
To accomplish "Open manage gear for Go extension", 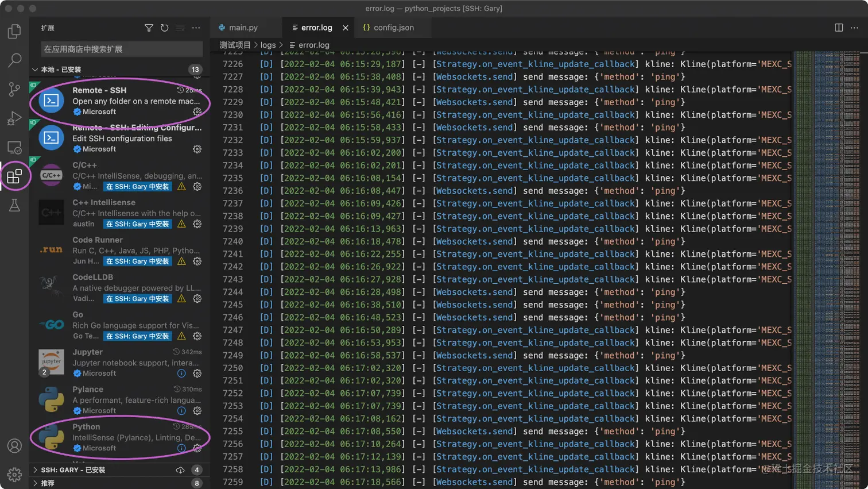I will [197, 336].
